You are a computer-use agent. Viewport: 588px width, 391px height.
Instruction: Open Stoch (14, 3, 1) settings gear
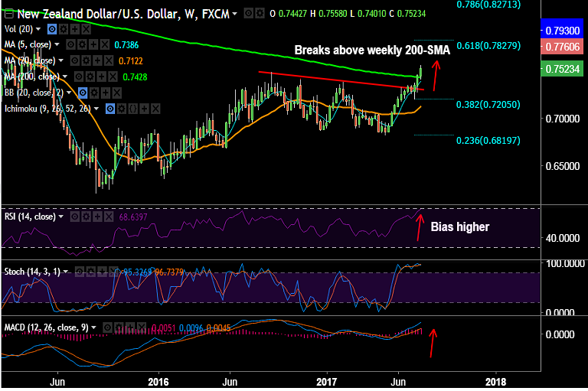90,272
